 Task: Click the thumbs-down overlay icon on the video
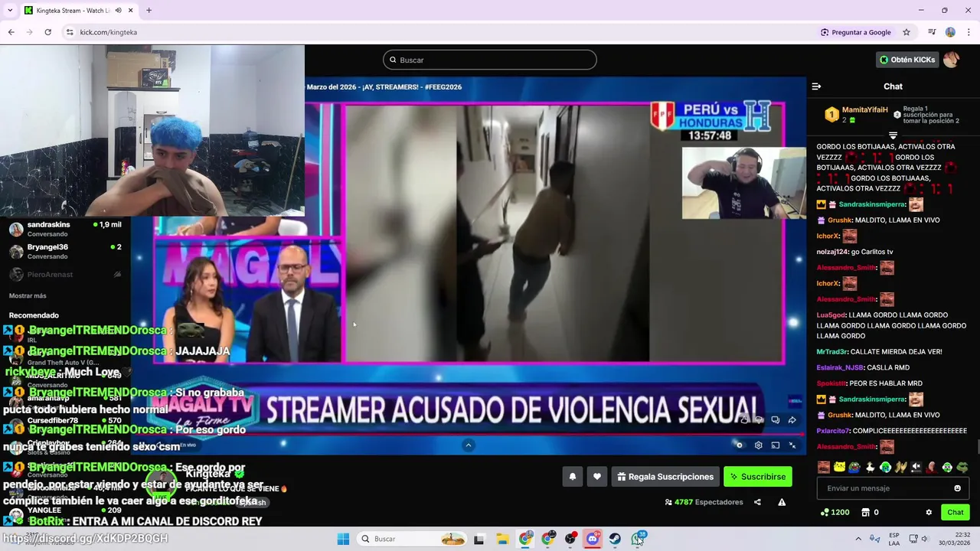[759, 419]
